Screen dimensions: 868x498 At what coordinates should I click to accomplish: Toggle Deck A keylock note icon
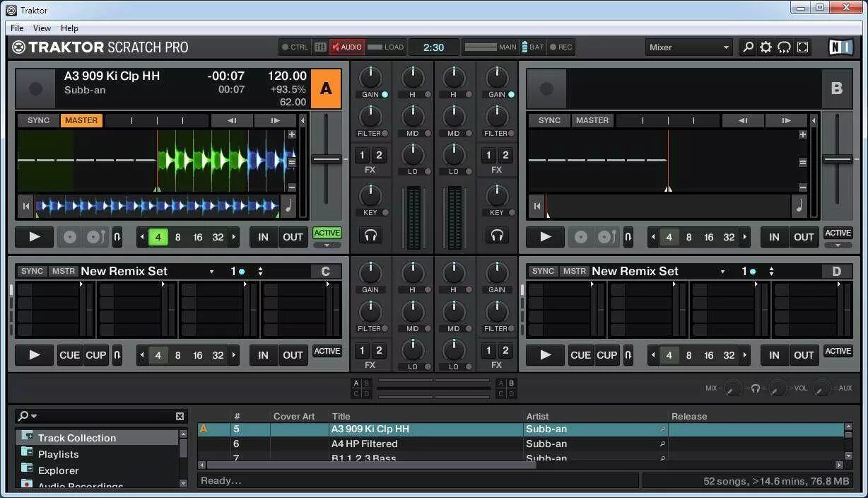[x=288, y=207]
